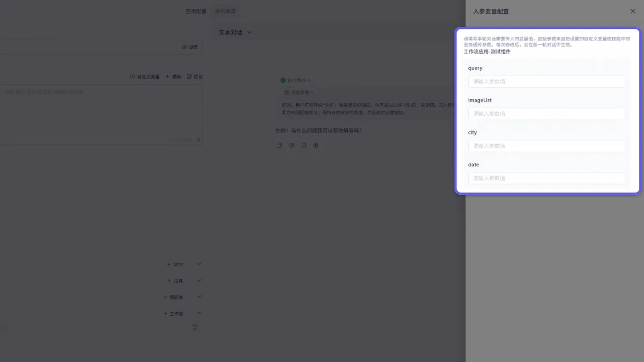Click the question-mark icon under the reply
Screen dimensions: 644x362
click(x=292, y=145)
